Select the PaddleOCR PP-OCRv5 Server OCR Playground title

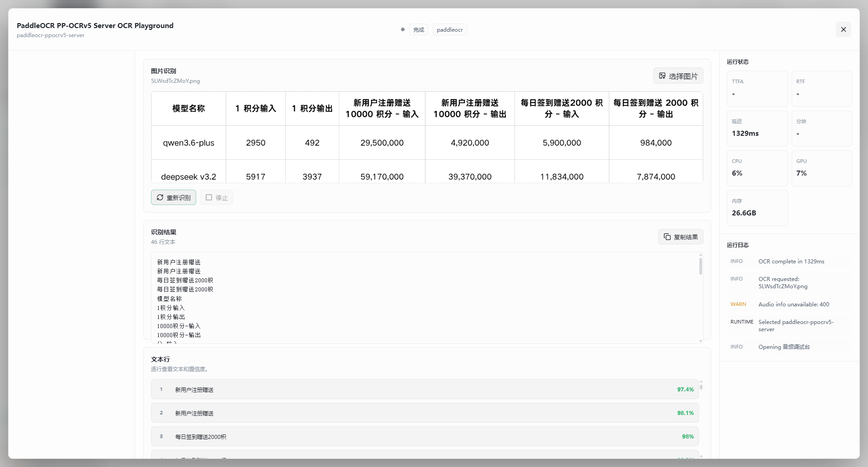[95, 25]
